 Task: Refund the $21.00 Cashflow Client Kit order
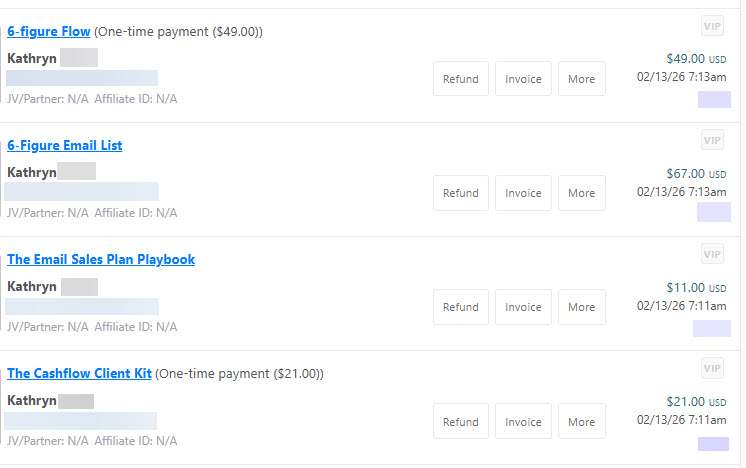click(461, 422)
